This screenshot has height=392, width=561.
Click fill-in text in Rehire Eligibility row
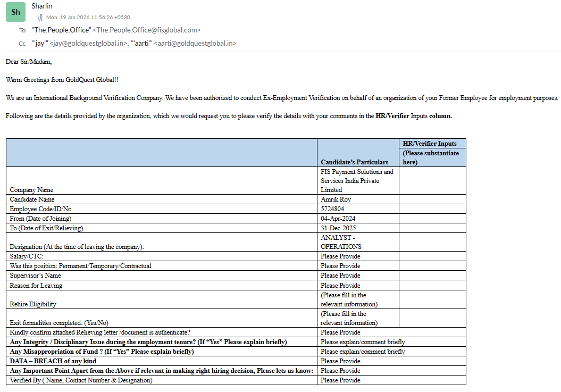[349, 299]
